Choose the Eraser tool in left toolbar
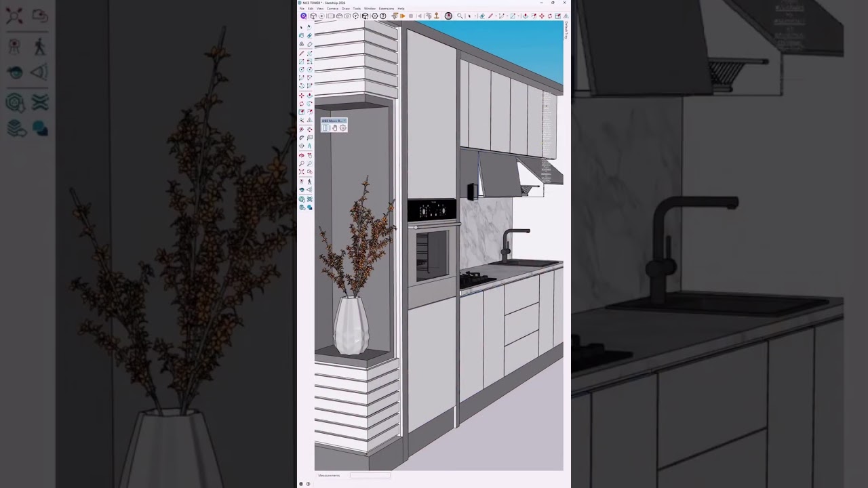 tap(310, 35)
